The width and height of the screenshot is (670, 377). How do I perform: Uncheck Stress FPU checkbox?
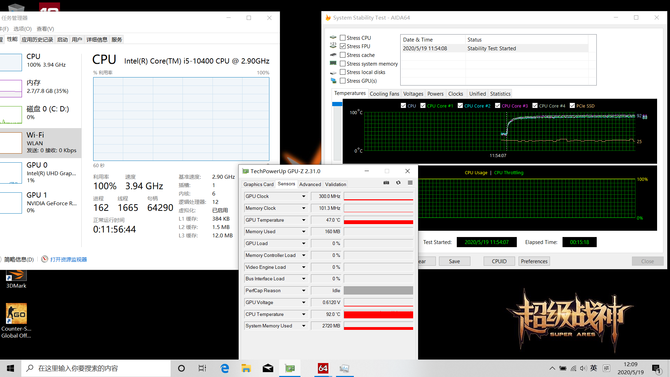[x=343, y=46]
